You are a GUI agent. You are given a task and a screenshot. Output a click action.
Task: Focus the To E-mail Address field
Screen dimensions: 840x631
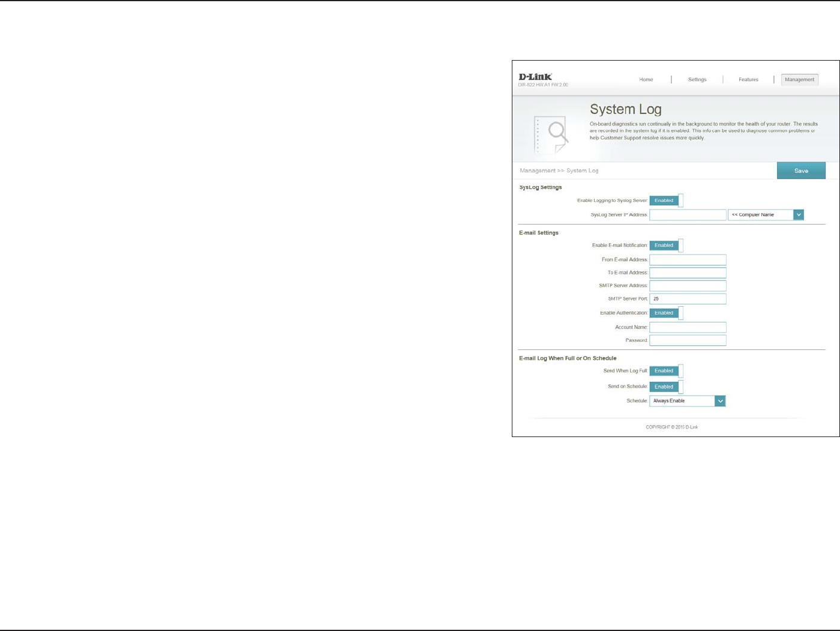coord(688,273)
